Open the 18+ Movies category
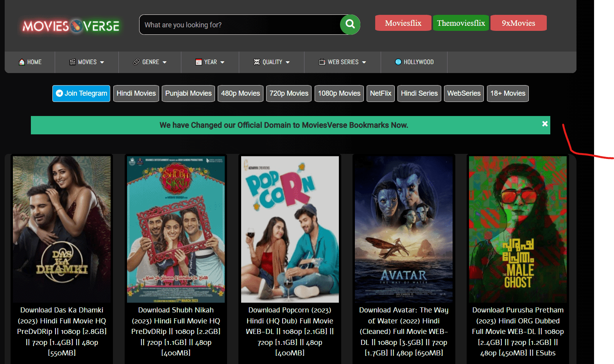Image resolution: width=614 pixels, height=364 pixels. point(508,93)
